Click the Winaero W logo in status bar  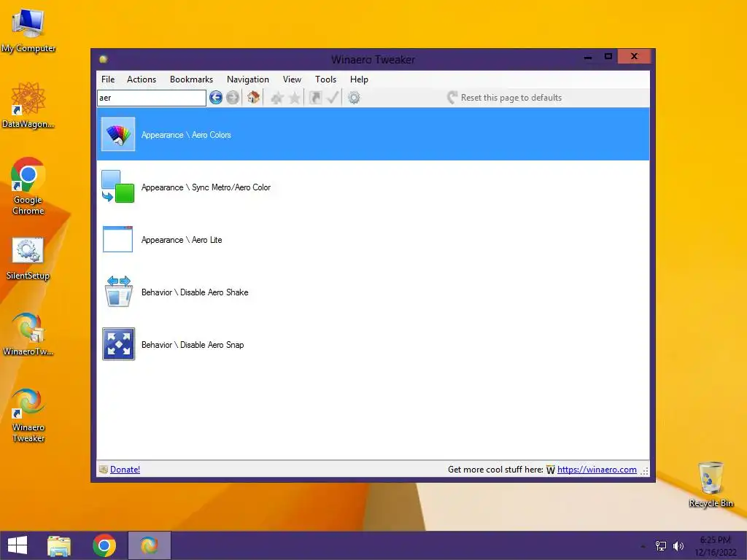551,470
